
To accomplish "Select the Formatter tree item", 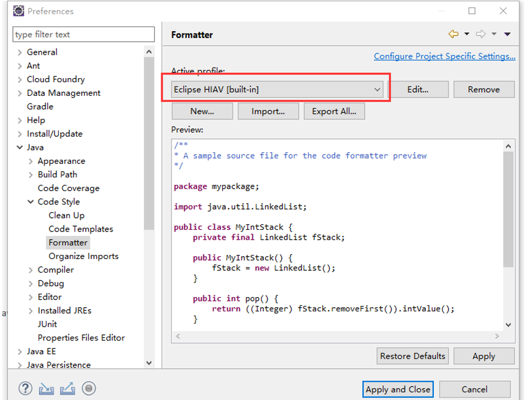I will pos(68,242).
